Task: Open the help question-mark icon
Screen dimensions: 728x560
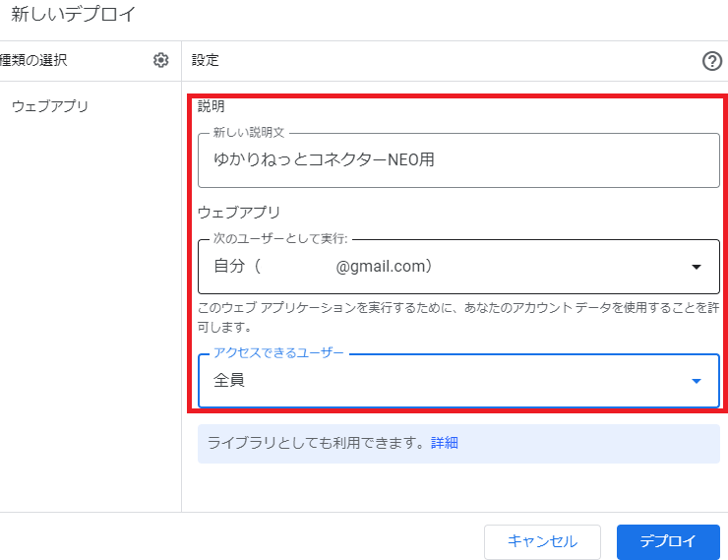Action: (x=711, y=61)
